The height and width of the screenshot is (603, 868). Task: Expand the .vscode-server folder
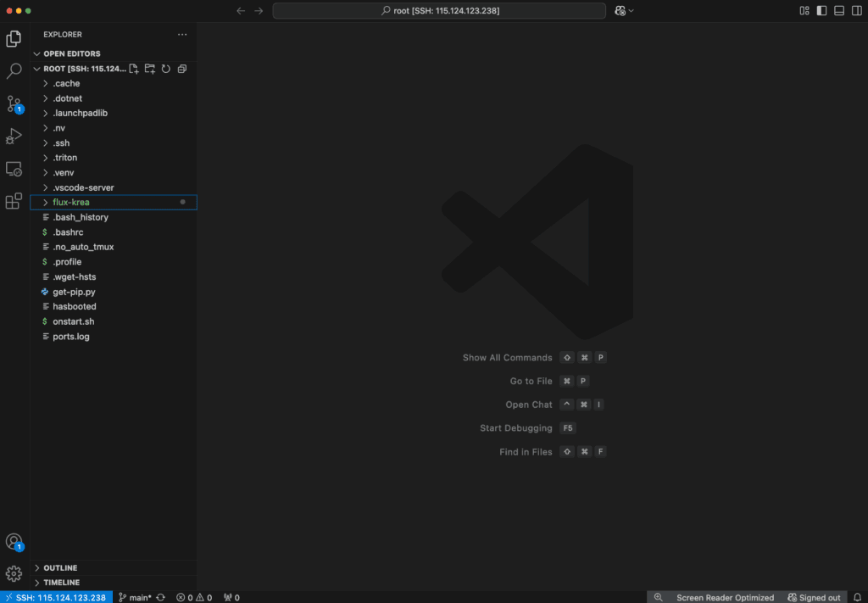pos(114,187)
